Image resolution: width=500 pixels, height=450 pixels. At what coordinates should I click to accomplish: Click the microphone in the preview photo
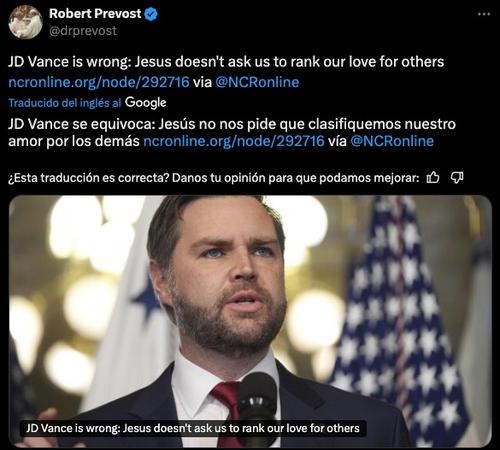coord(257,408)
